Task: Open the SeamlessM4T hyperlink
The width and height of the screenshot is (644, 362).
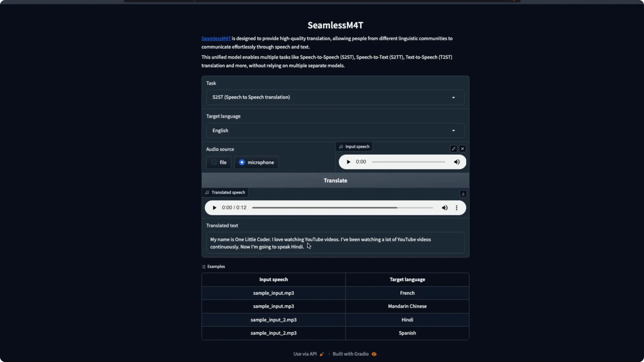Action: pos(216,38)
